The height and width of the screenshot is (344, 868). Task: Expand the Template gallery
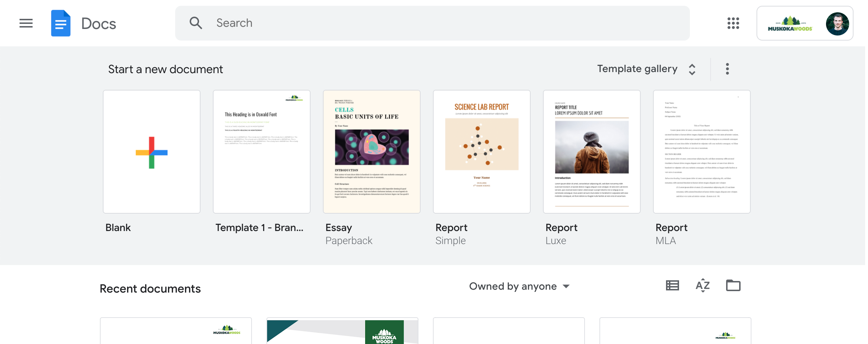646,69
